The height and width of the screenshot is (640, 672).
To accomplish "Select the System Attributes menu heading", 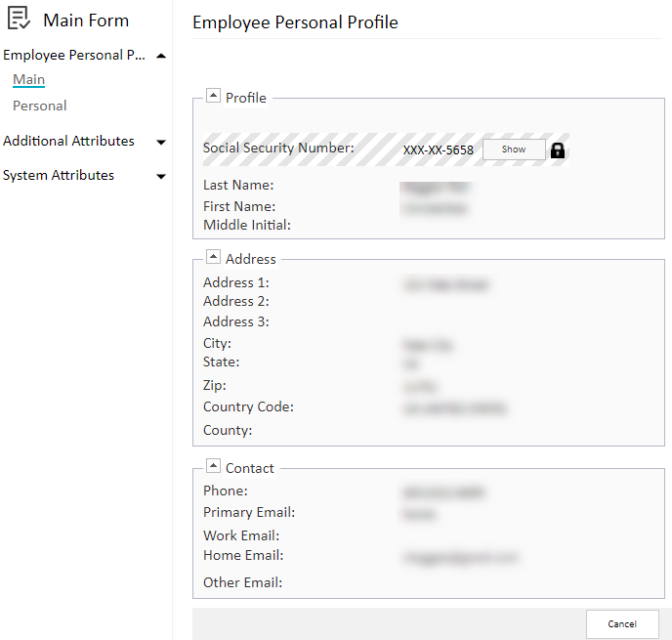I will point(59,175).
